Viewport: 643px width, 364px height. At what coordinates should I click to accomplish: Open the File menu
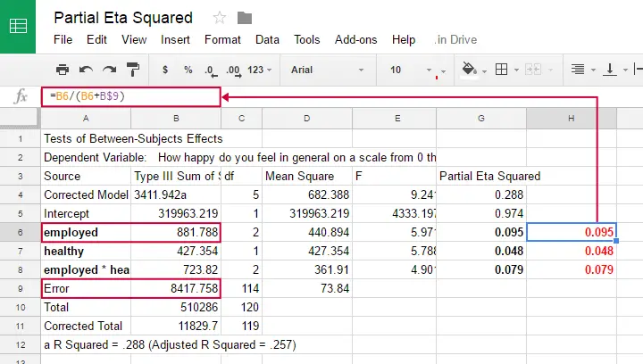click(63, 40)
